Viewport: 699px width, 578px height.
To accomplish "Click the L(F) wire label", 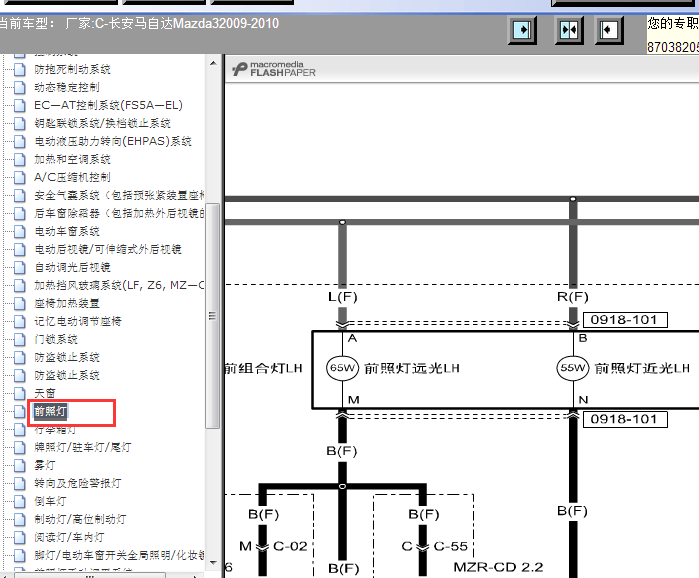I will [342, 297].
